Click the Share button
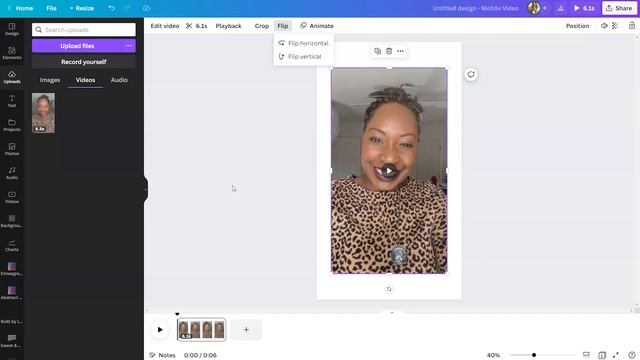The image size is (640, 360). point(619,8)
